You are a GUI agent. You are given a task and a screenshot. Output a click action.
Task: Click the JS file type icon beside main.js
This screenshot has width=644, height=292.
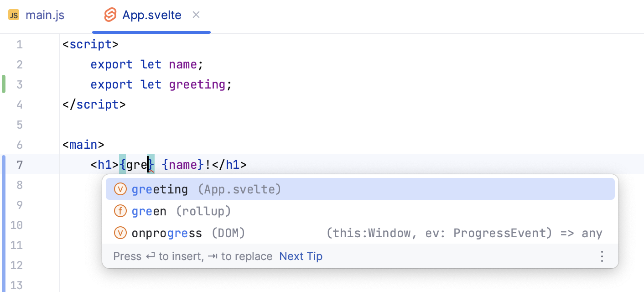pos(13,15)
